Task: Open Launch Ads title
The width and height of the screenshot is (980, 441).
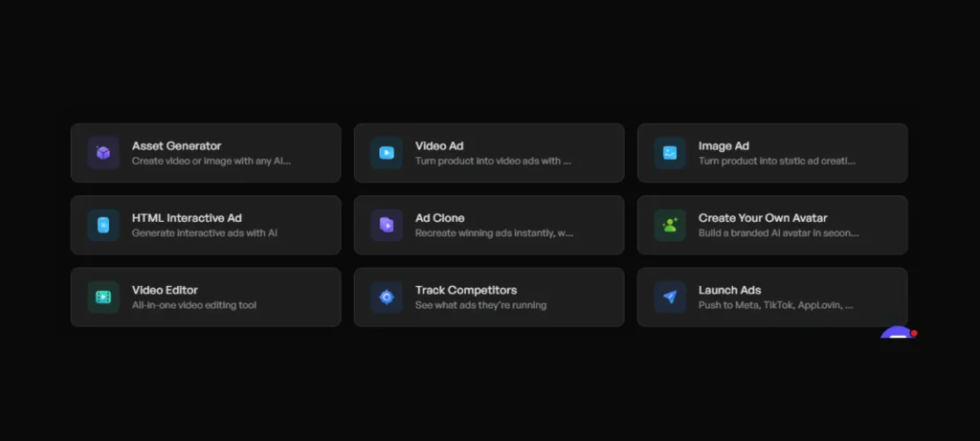Action: tap(730, 290)
